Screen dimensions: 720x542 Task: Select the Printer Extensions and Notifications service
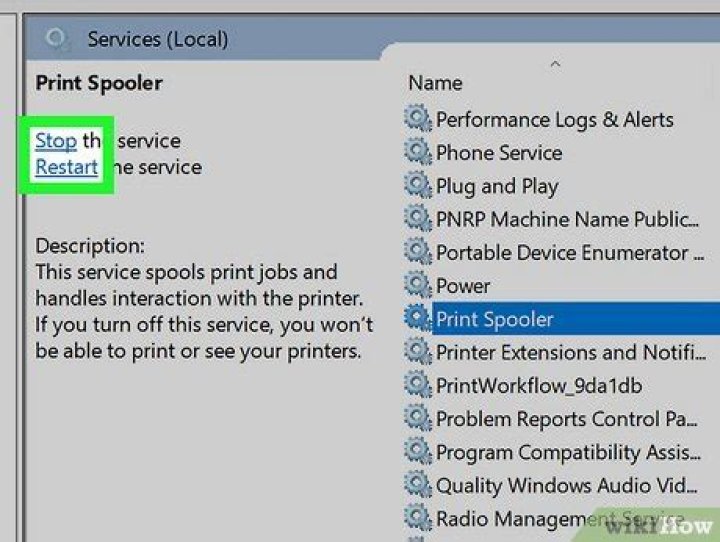point(564,352)
